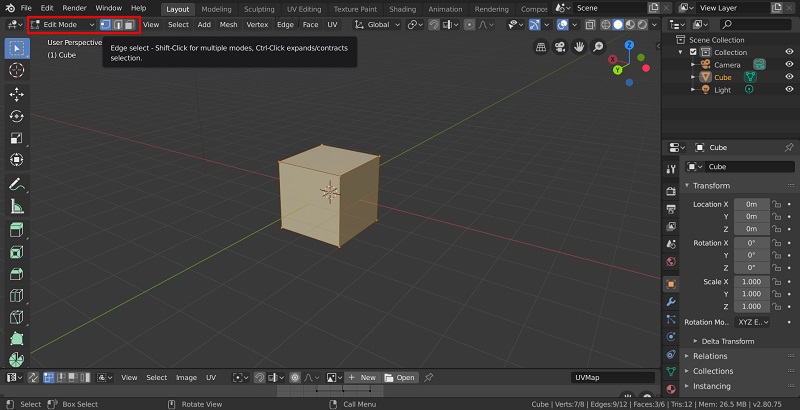800x410 pixels.
Task: Click the zoom magnifier viewport gizmo
Action: [x=598, y=46]
